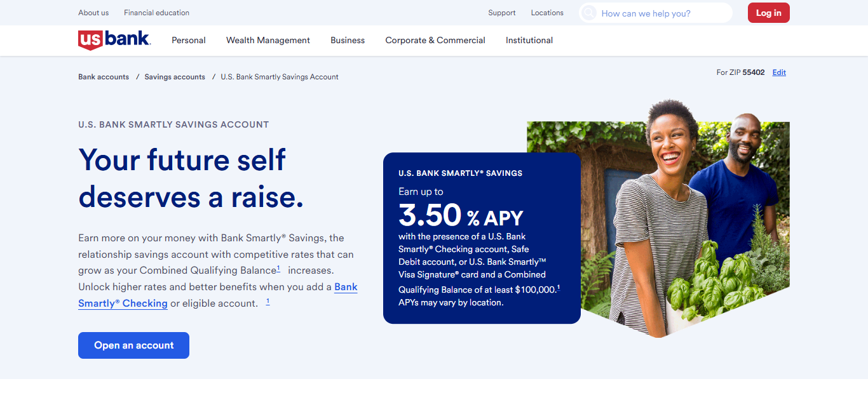868x407 pixels.
Task: Click footnote 1 after $100,000 in blue card
Action: [559, 288]
